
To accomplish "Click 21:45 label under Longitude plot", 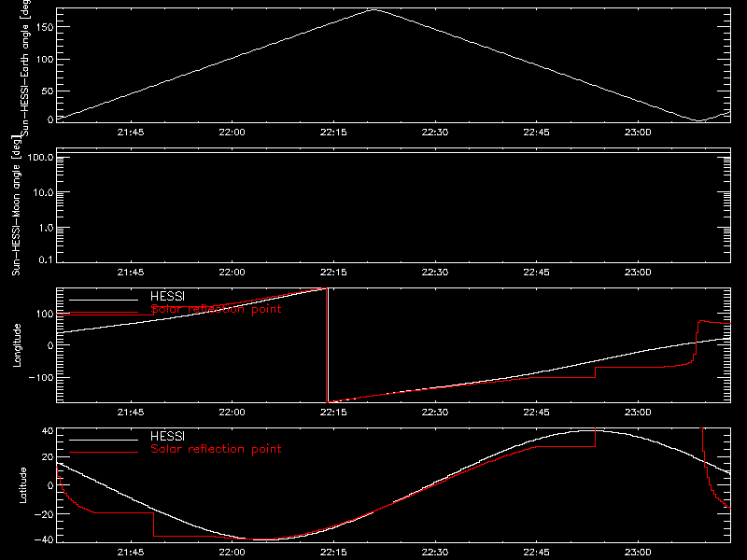I will click(131, 413).
